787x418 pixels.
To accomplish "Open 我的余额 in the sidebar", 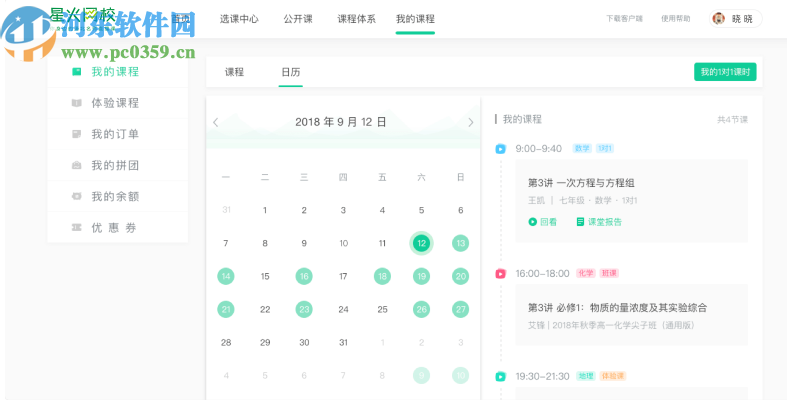I will (117, 196).
